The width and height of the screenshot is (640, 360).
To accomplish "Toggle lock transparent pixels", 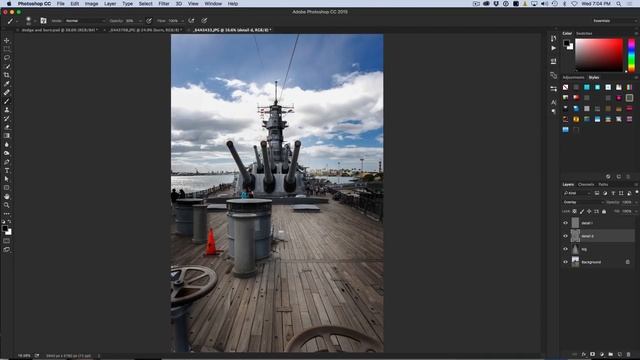I will tap(575, 211).
